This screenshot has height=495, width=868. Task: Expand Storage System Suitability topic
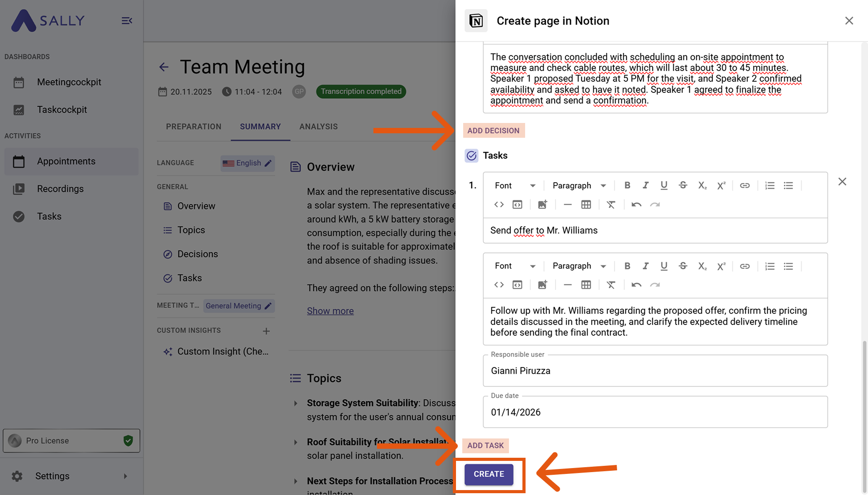tap(295, 403)
